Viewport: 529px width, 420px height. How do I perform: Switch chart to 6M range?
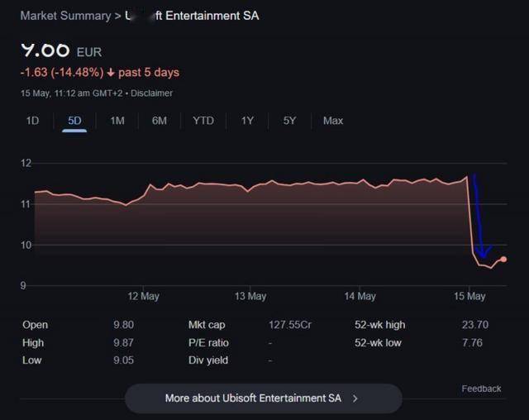(160, 121)
